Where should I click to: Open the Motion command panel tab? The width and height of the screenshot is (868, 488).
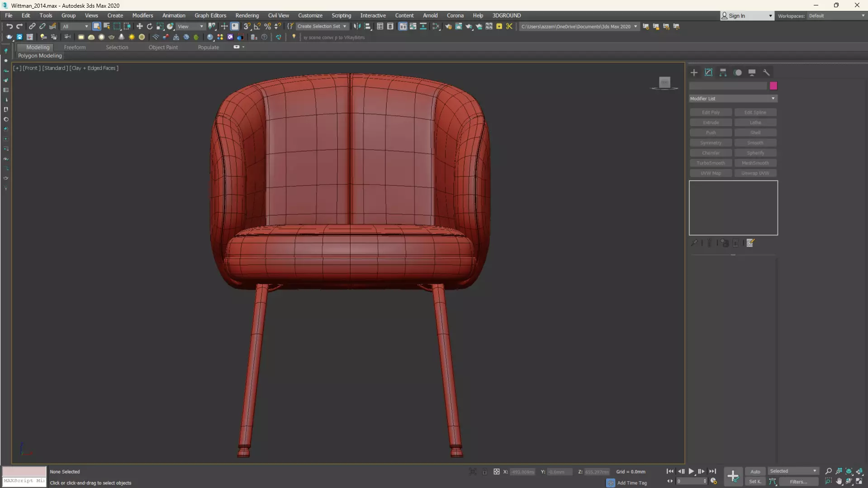[x=738, y=72]
